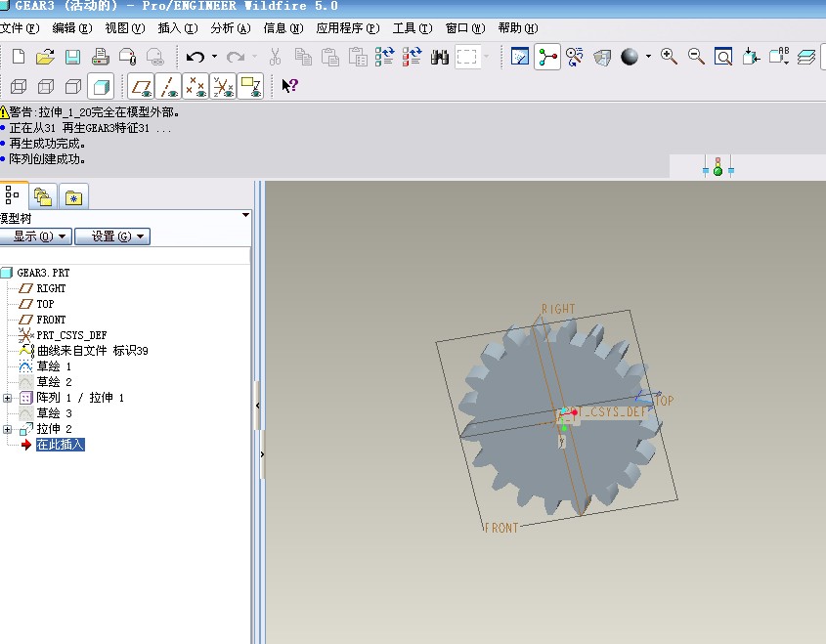Open the 工具(T) menu
The image size is (826, 644).
tap(413, 28)
